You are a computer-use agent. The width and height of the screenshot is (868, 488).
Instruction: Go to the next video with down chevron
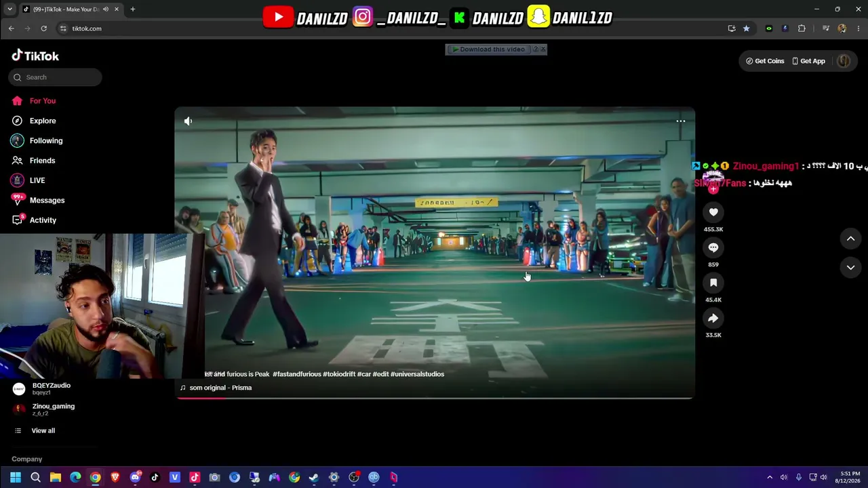coord(850,268)
